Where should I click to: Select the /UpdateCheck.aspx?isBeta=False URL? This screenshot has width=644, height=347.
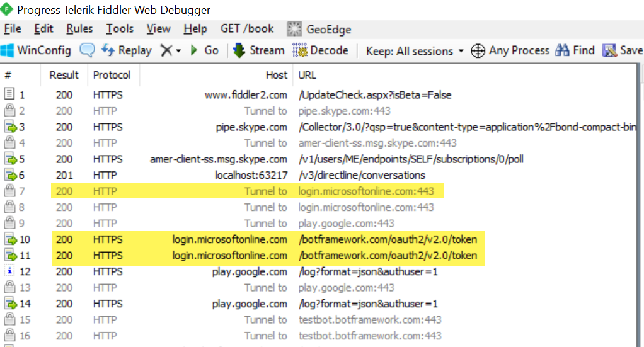(x=375, y=95)
